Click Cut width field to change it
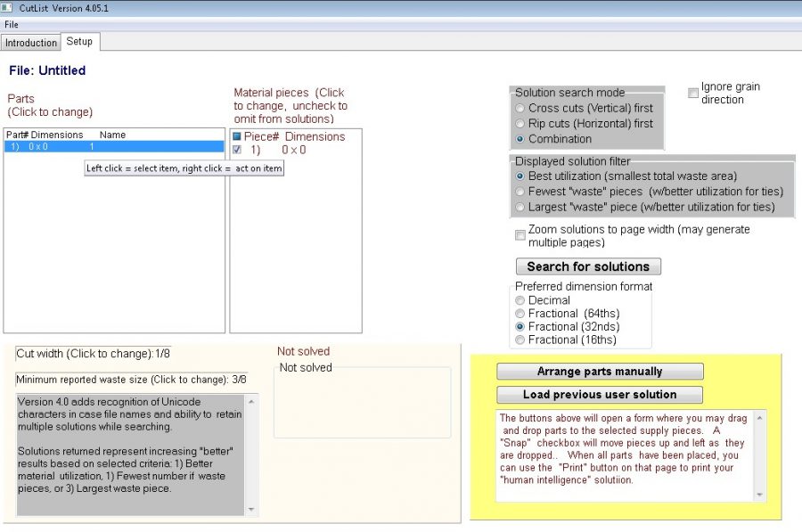This screenshot has height=532, width=802. point(93,354)
